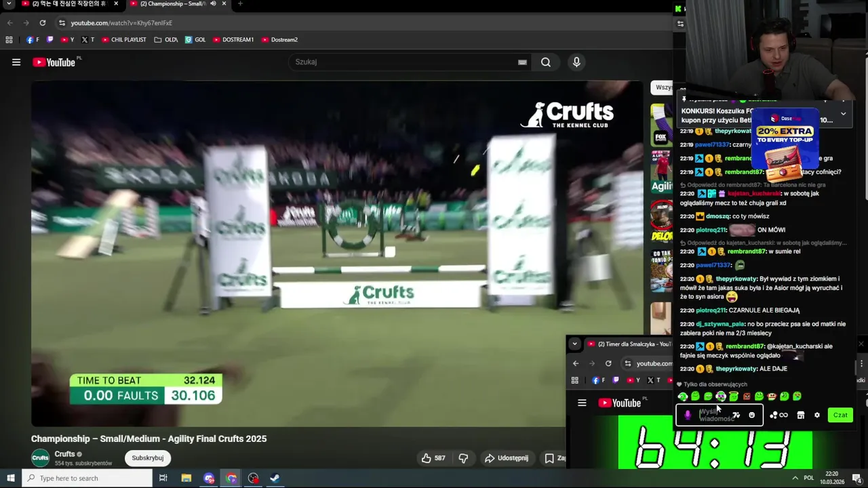The height and width of the screenshot is (488, 868).
Task: Open the GOL bookmark
Action: [195, 40]
